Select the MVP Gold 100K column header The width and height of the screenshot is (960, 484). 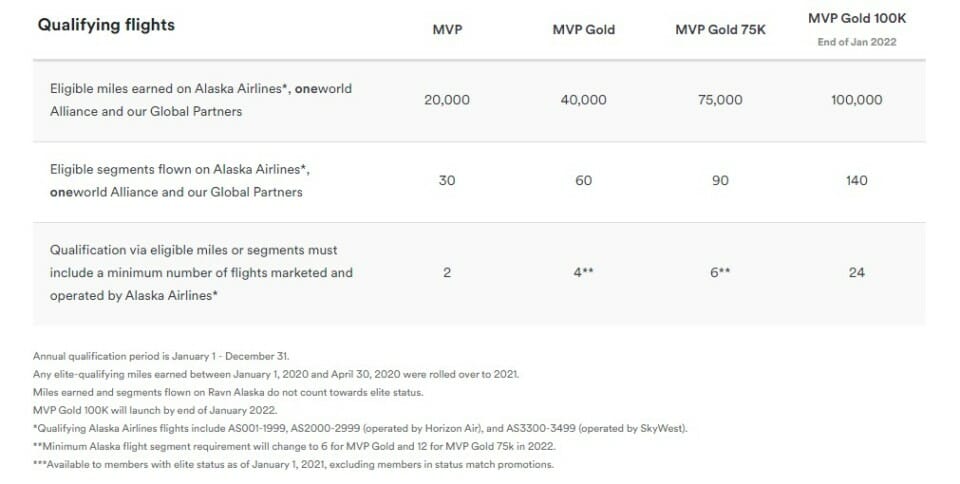point(857,18)
